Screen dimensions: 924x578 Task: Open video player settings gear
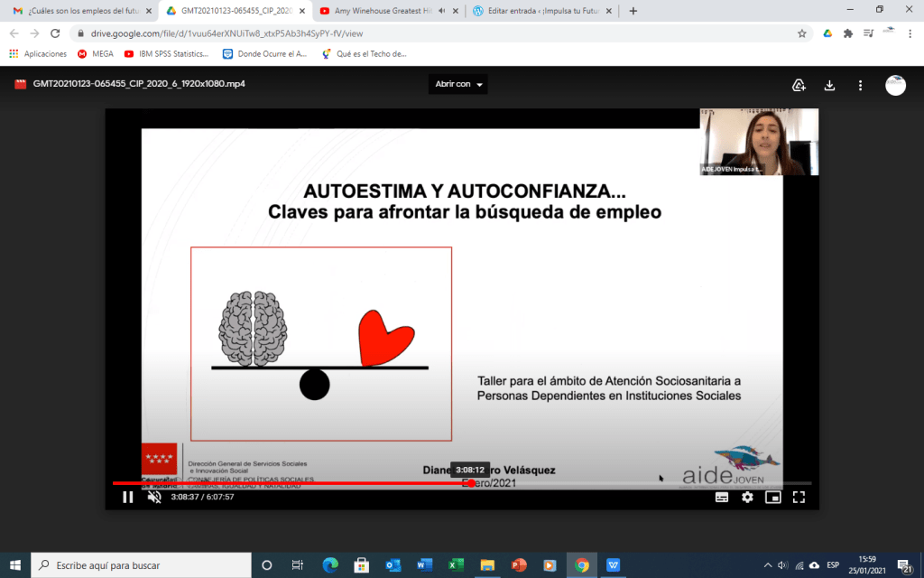pyautogui.click(x=747, y=497)
